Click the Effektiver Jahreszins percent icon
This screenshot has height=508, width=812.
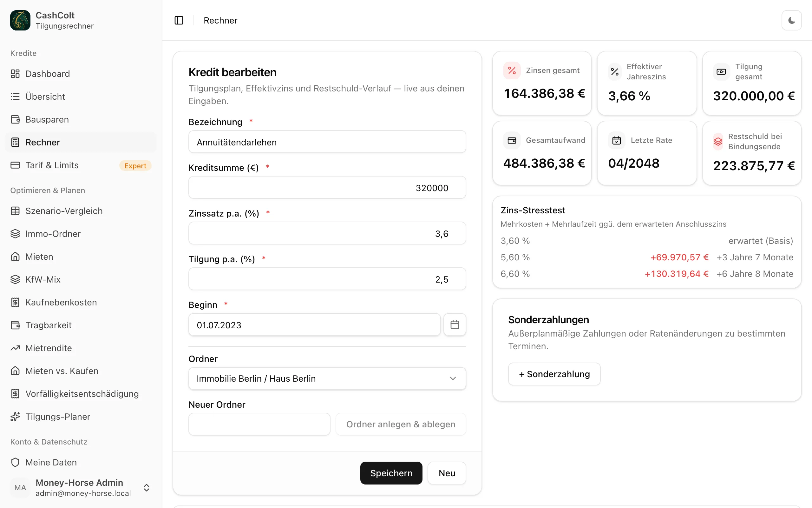coord(615,71)
